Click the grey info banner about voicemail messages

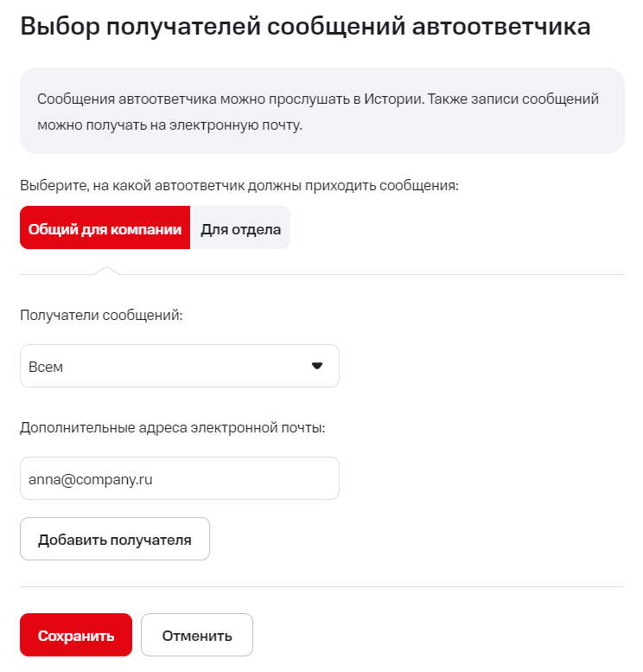tap(321, 111)
